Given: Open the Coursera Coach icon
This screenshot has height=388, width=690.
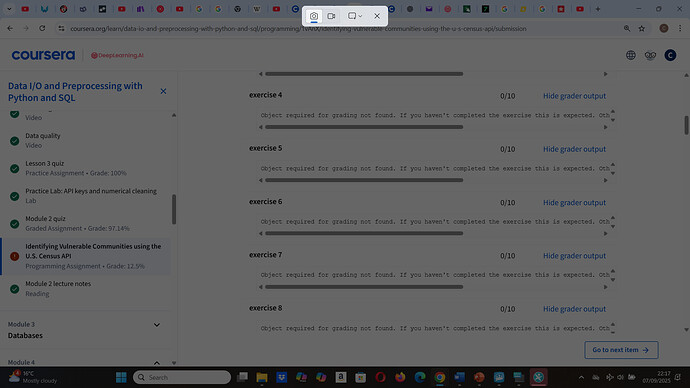Looking at the screenshot, I should click(650, 55).
